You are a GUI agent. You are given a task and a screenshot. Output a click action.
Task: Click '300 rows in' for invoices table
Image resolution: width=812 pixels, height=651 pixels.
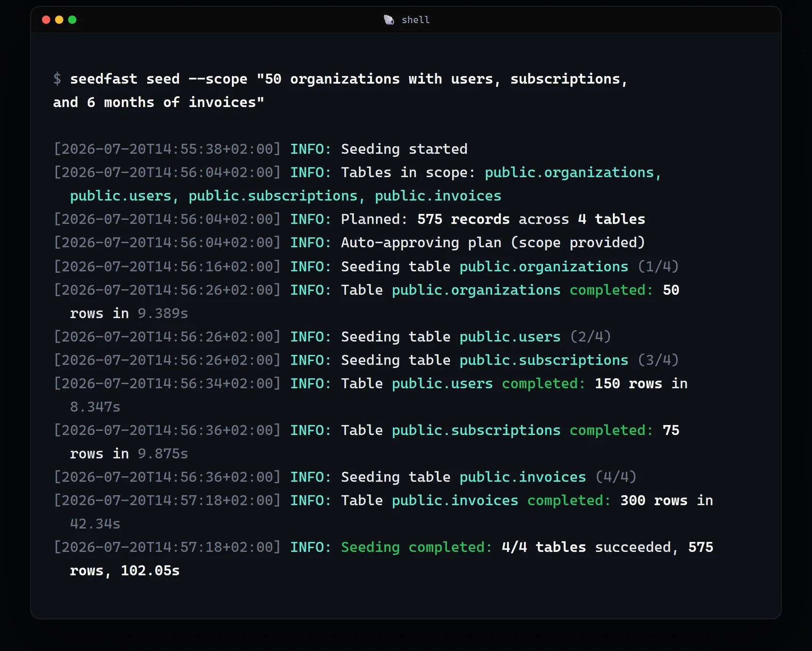coord(667,501)
